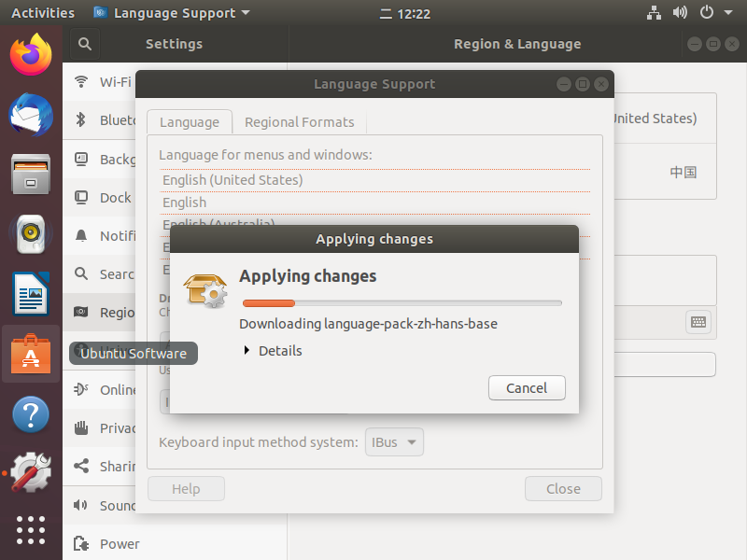Open Ubuntu Software from the dock
This screenshot has width=747, height=560.
tap(31, 354)
